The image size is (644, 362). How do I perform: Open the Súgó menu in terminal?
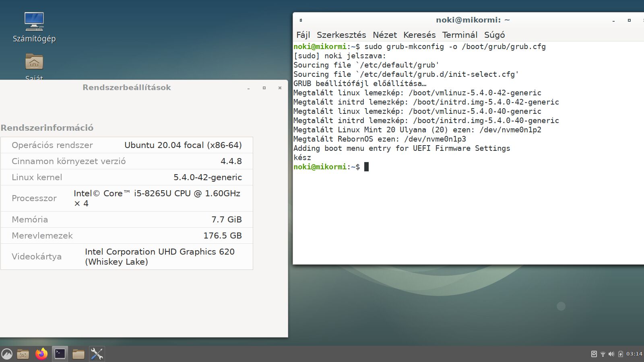point(494,35)
